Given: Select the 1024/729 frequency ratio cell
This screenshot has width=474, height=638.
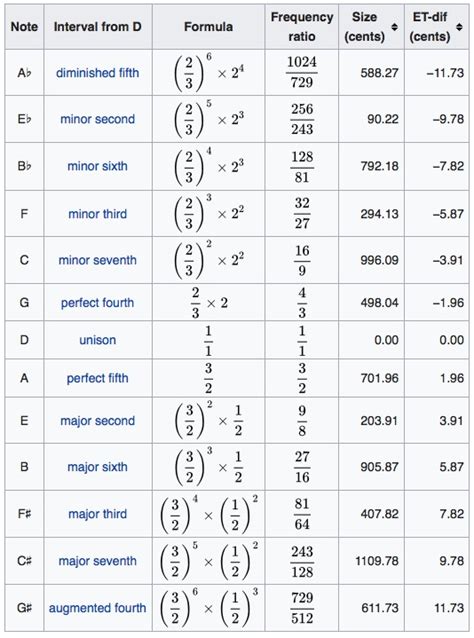Looking at the screenshot, I should click(302, 73).
